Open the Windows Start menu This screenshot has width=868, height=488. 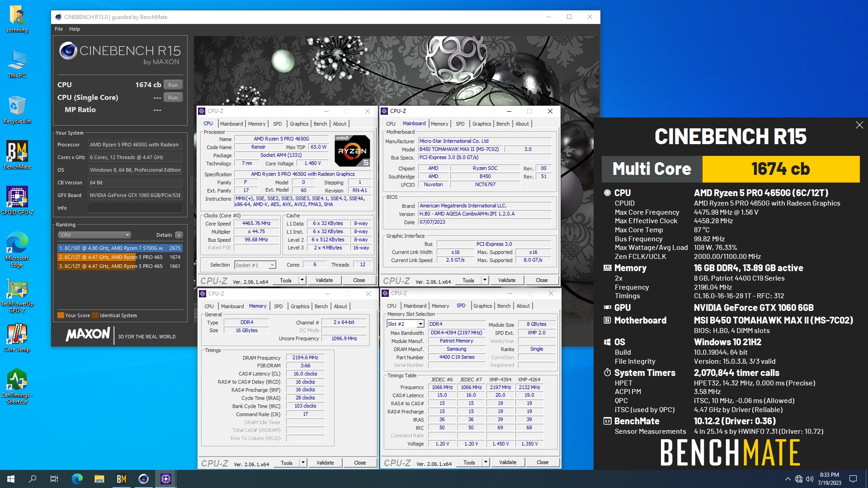pos(11,479)
